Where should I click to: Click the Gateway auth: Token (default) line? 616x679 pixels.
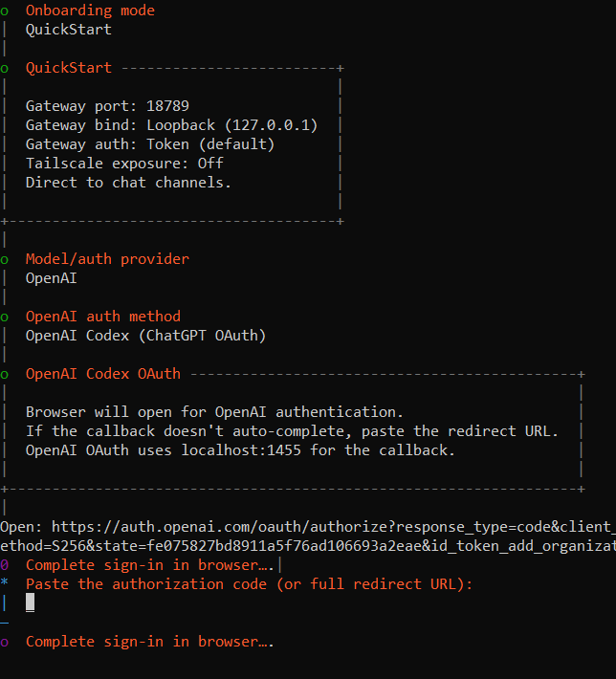(149, 144)
